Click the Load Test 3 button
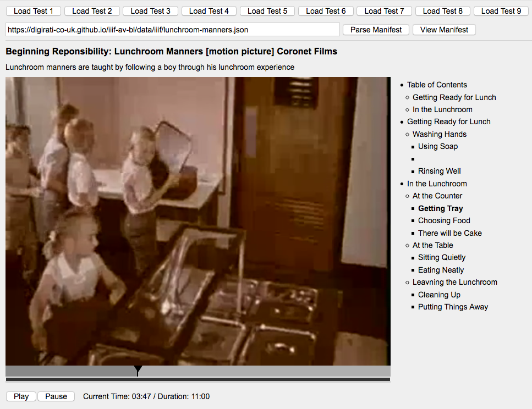 click(x=150, y=11)
